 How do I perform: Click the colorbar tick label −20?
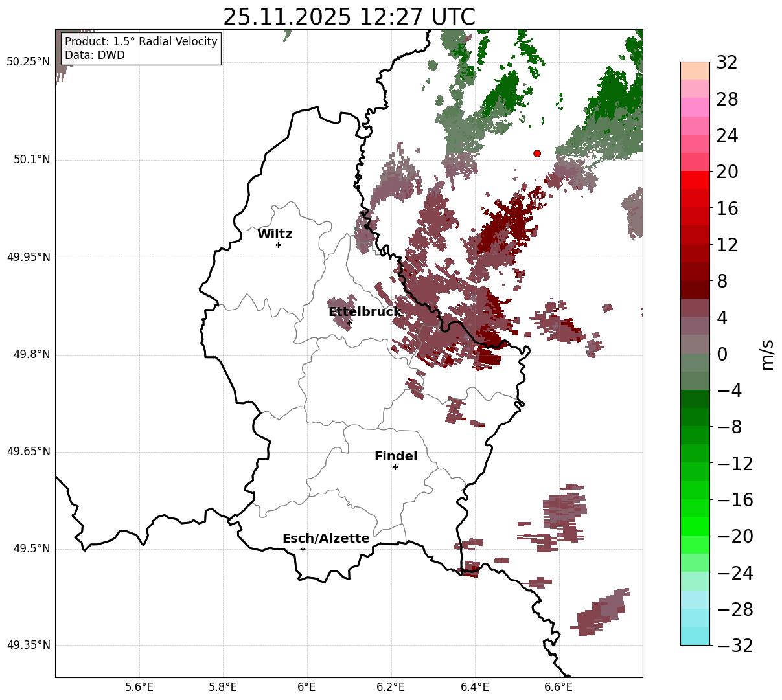[735, 536]
